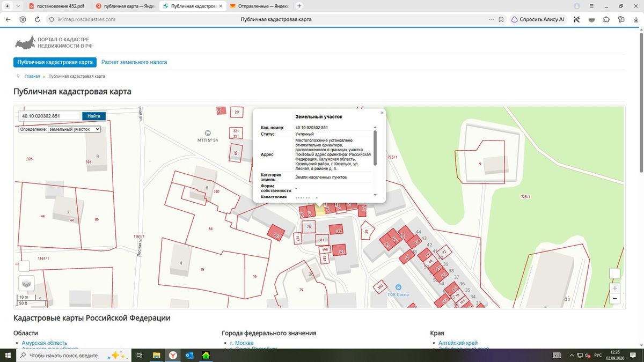Open Outlook from the taskbar
The image size is (644, 362).
pyautogui.click(x=189, y=355)
